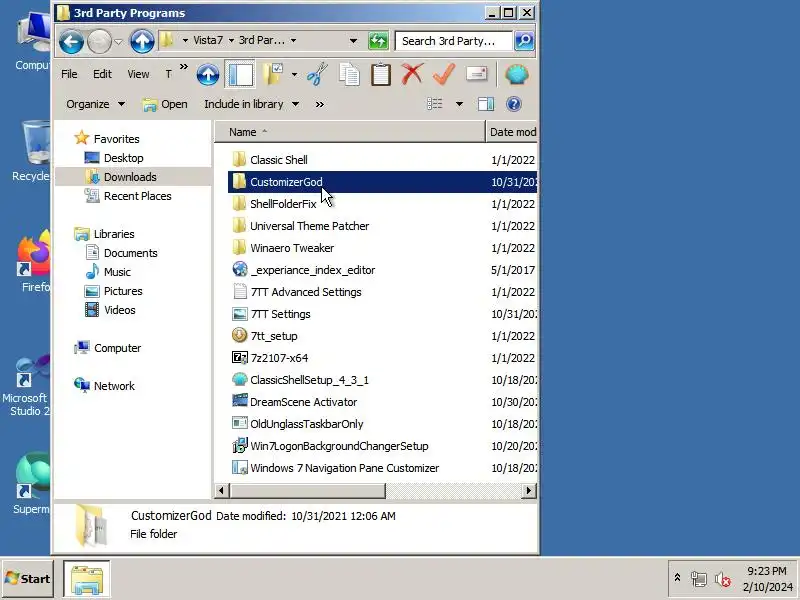Viewport: 800px width, 600px height.
Task: Click the Open button in the command bar
Action: pyautogui.click(x=165, y=104)
